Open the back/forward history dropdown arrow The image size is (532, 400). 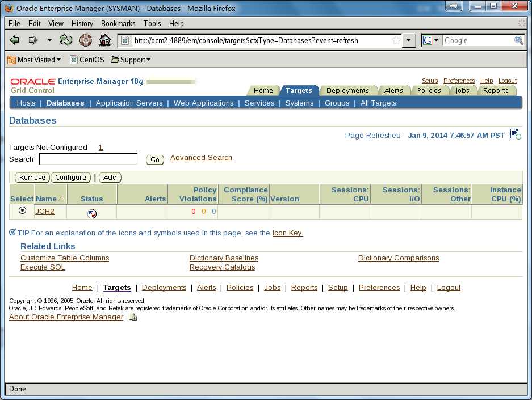click(49, 40)
